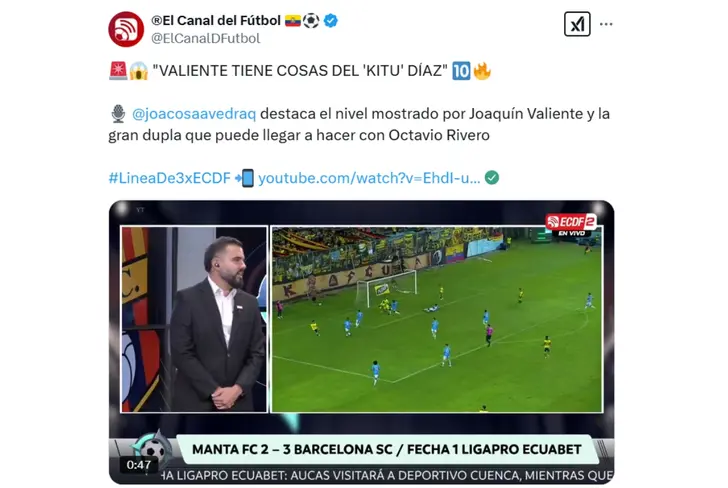Click the green checkmark after the link

[492, 178]
